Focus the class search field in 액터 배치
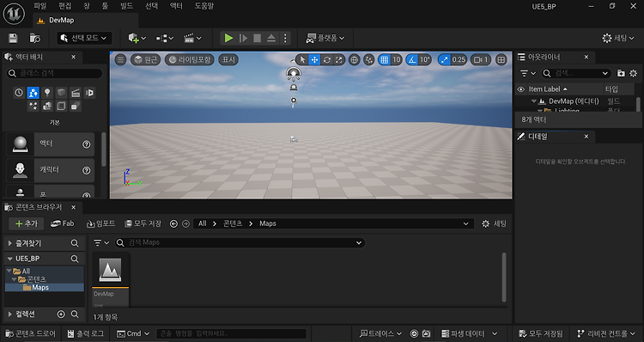The width and height of the screenshot is (644, 342). (x=55, y=73)
